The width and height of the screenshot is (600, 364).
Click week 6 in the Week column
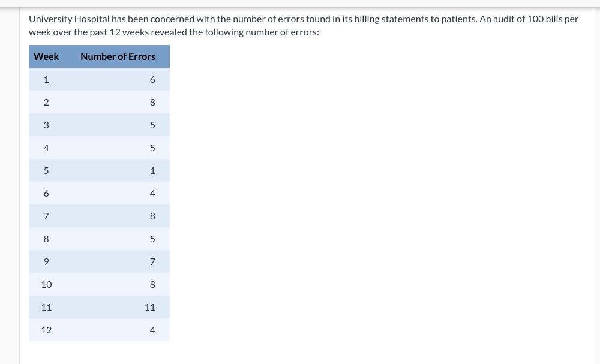[46, 194]
